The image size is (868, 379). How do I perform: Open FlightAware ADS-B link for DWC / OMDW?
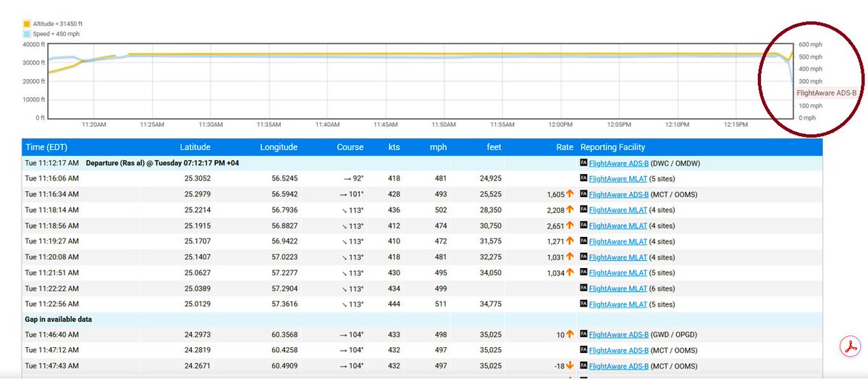(618, 164)
